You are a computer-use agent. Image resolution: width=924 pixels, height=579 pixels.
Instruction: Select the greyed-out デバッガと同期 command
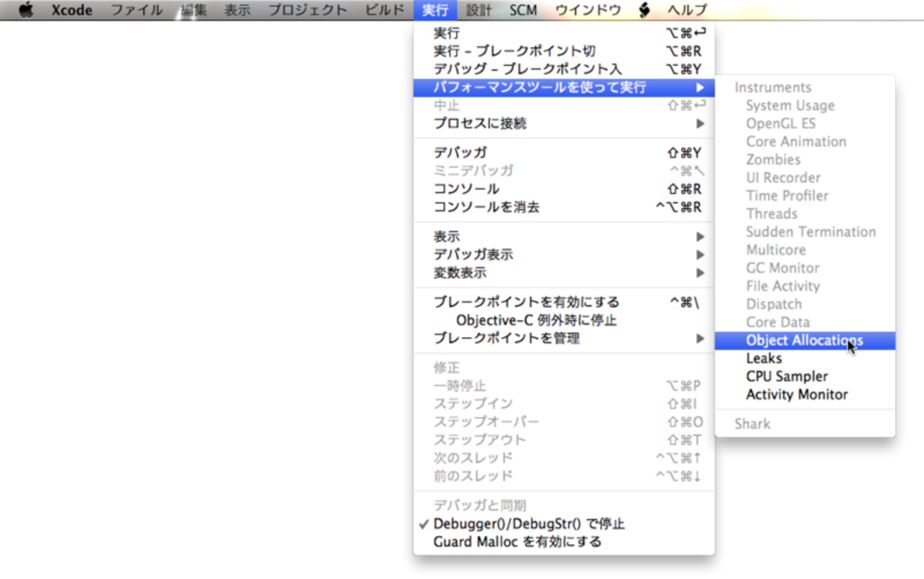(x=564, y=506)
